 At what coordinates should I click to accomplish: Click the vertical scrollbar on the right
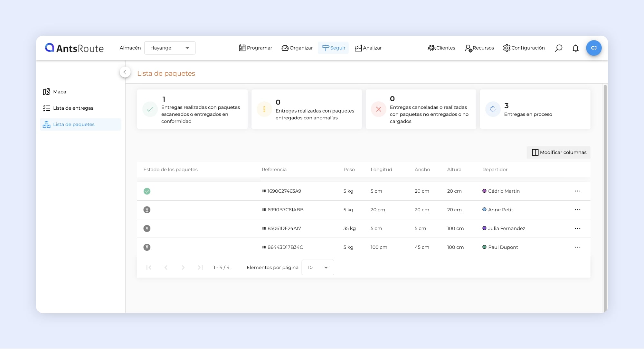(x=605, y=193)
